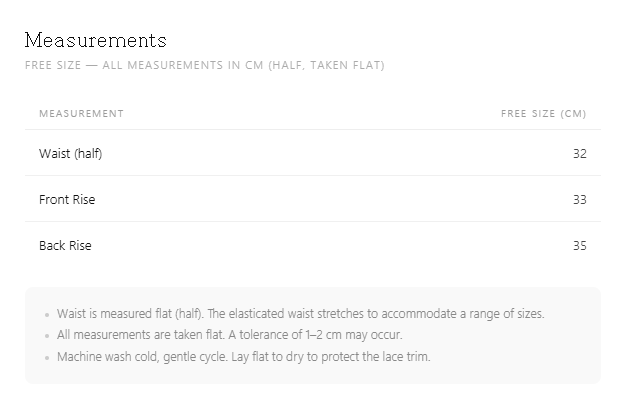The width and height of the screenshot is (622, 409).
Task: Select the Back Rise row label
Action: coord(65,246)
